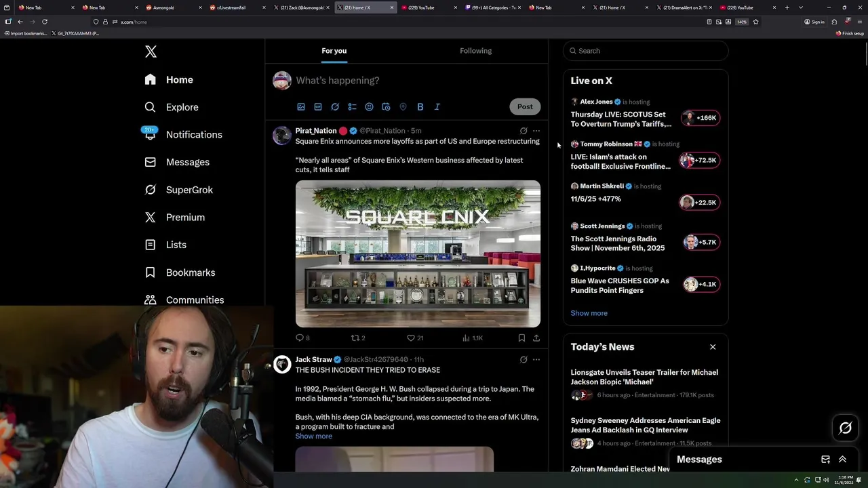Image resolution: width=868 pixels, height=488 pixels.
Task: Open Lists in sidebar
Action: pos(166,245)
